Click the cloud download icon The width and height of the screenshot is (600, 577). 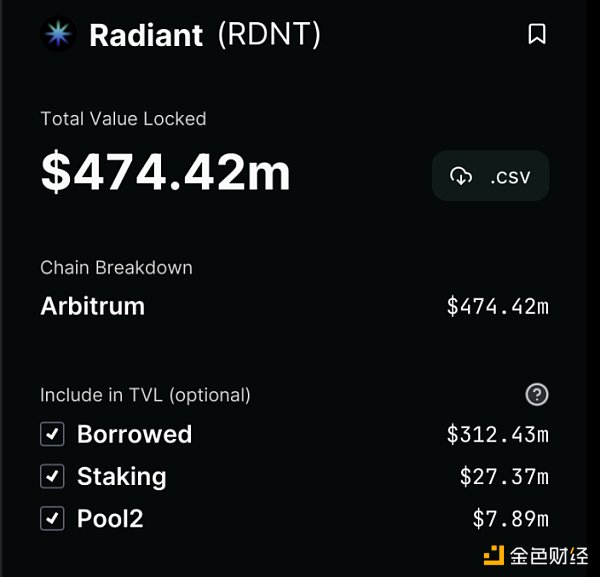pos(461,177)
